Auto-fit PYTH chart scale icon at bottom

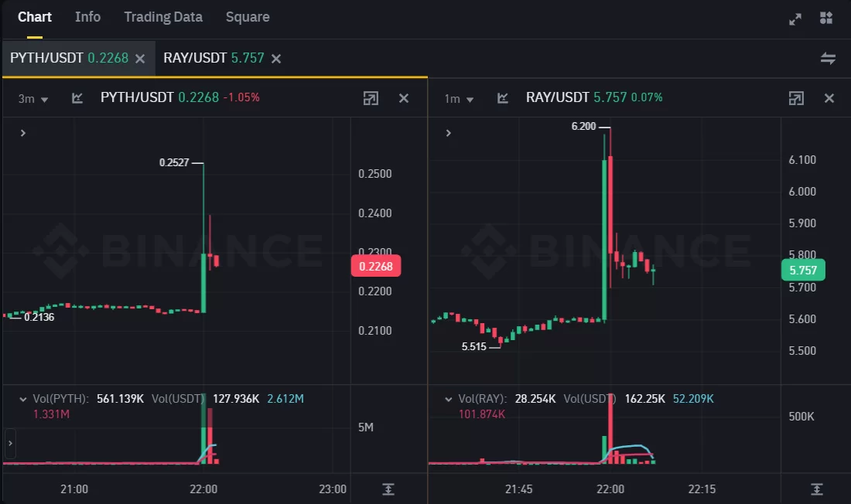388,489
